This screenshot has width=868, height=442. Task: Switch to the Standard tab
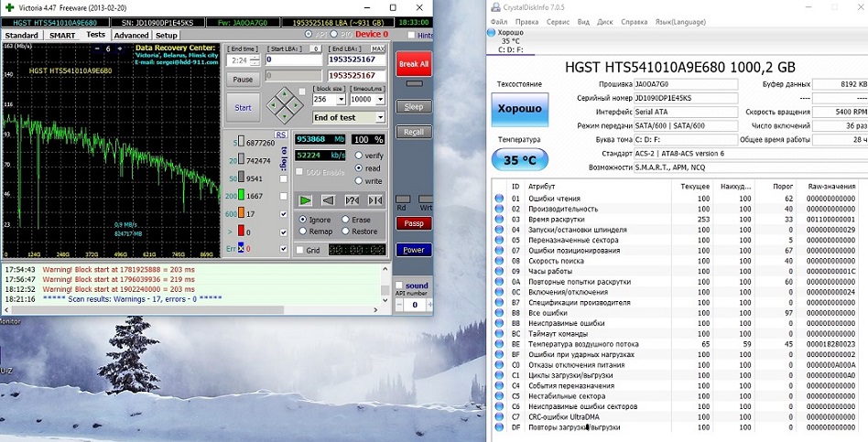[22, 36]
